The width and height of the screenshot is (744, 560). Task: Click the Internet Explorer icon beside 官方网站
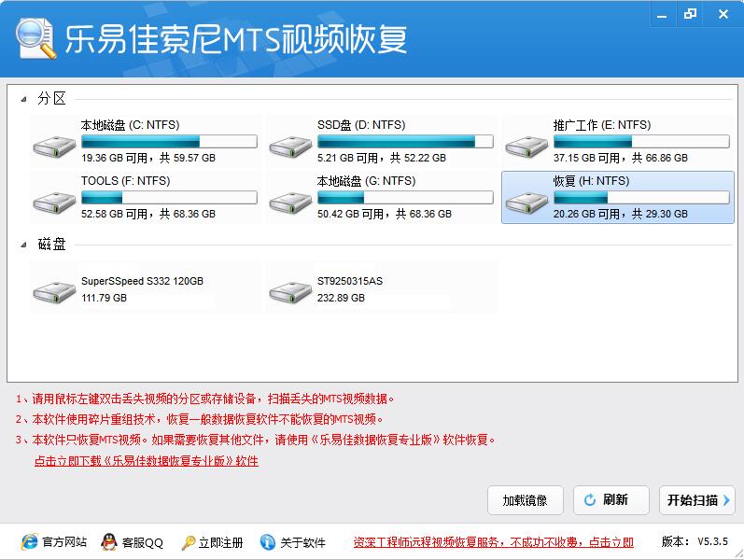pyautogui.click(x=30, y=541)
